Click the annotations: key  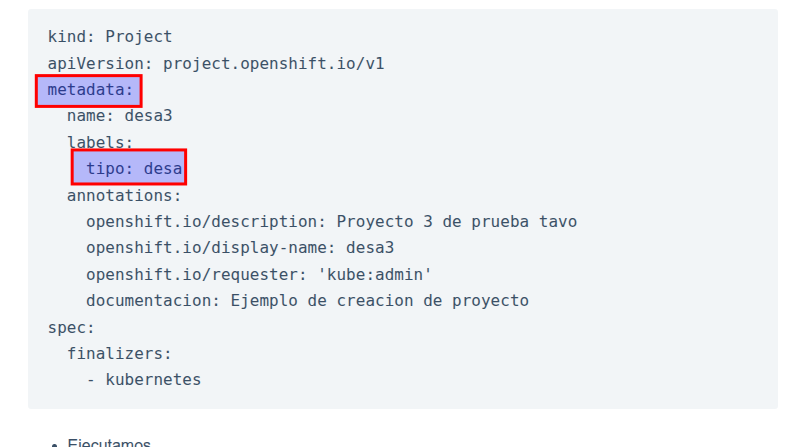tap(124, 195)
